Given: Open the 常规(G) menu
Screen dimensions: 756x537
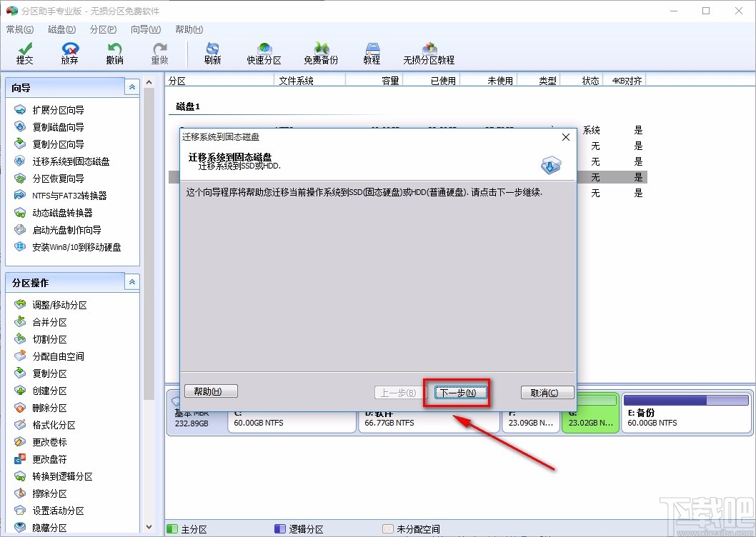Looking at the screenshot, I should pyautogui.click(x=20, y=29).
